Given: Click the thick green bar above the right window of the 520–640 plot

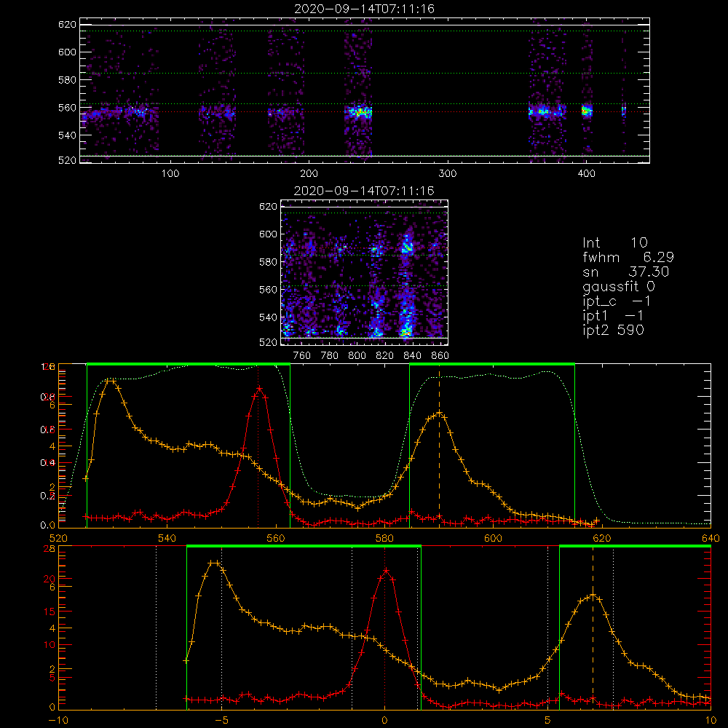Looking at the screenshot, I should point(492,364).
